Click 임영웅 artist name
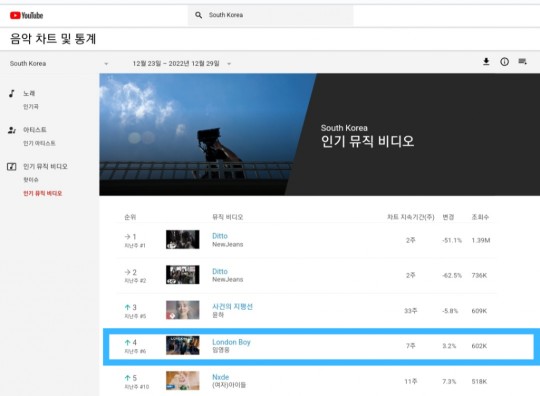Screen dimensions: 540x396 (x=221, y=350)
